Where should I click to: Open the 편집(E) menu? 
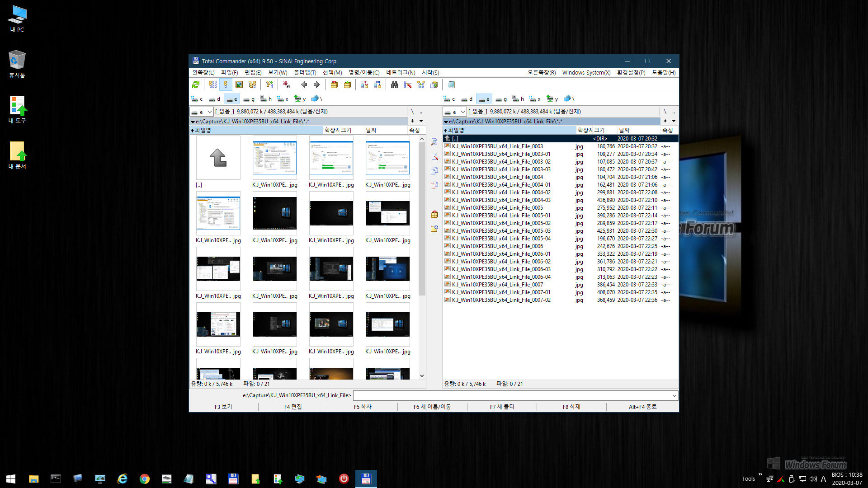tap(253, 72)
